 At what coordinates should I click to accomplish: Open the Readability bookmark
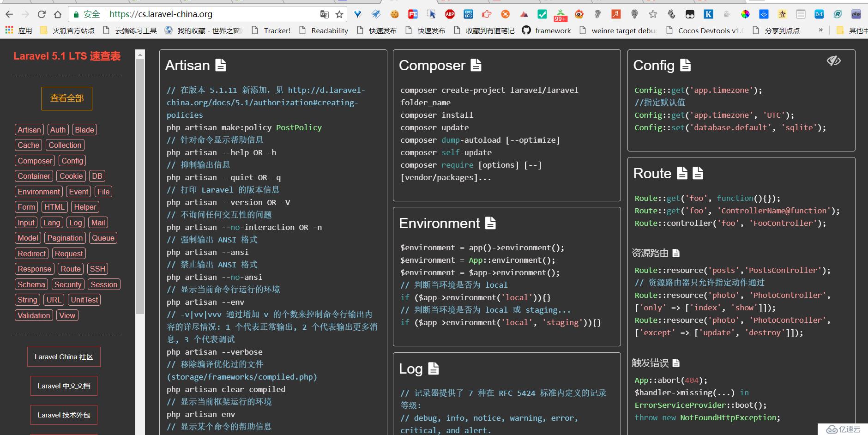(324, 30)
